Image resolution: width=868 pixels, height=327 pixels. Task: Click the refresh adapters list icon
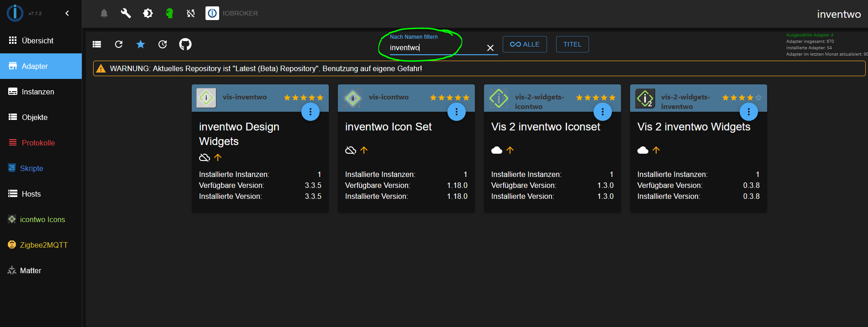[x=119, y=44]
